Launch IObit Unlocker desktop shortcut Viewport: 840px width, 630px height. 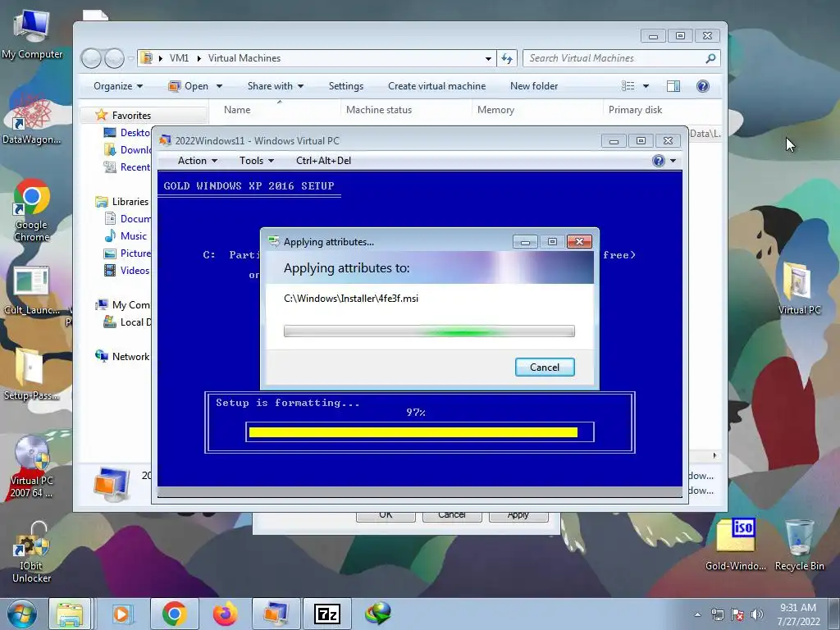click(x=32, y=552)
